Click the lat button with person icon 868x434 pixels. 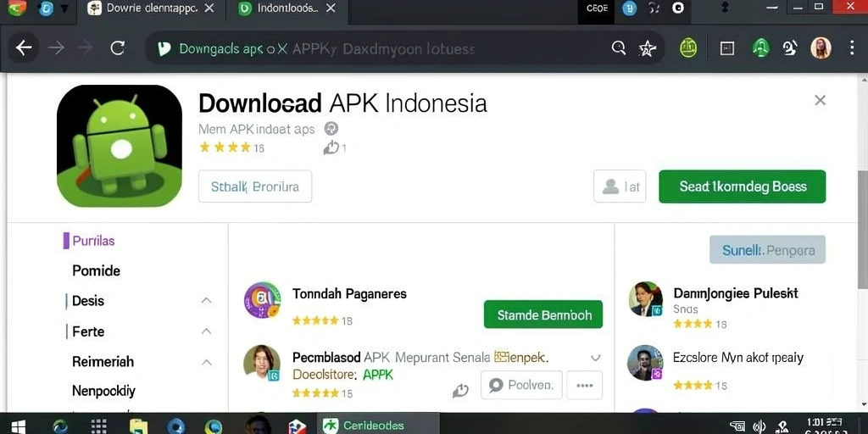tap(620, 186)
